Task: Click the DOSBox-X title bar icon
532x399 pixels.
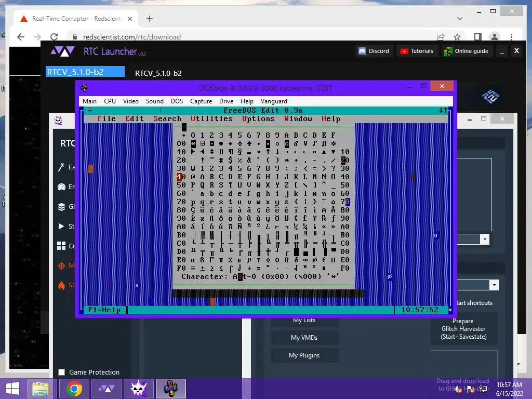Action: pyautogui.click(x=84, y=88)
